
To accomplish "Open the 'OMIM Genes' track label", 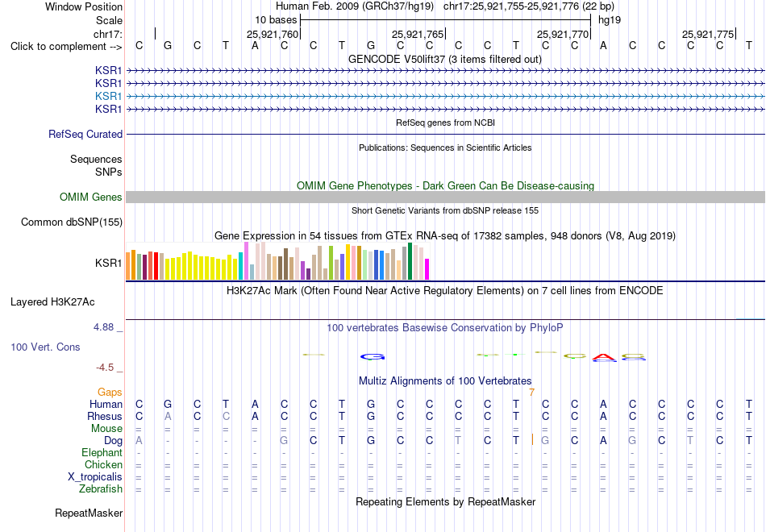I will coord(91,197).
